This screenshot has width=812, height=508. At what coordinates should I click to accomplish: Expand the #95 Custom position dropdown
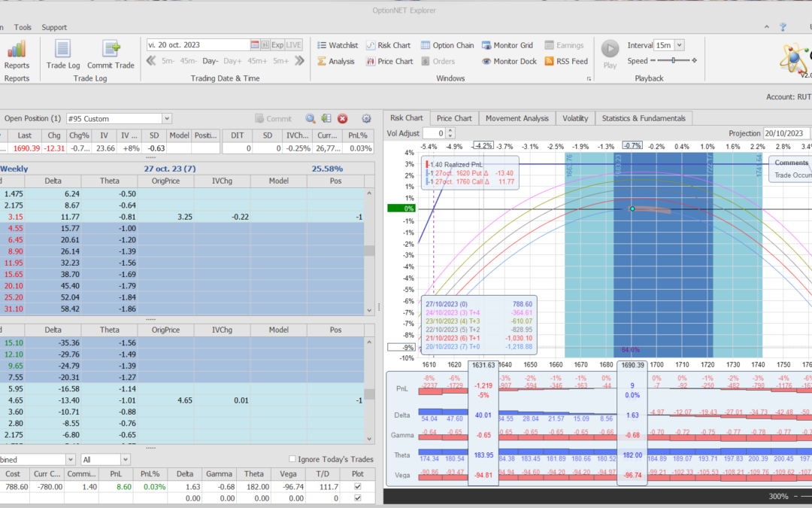click(x=167, y=119)
